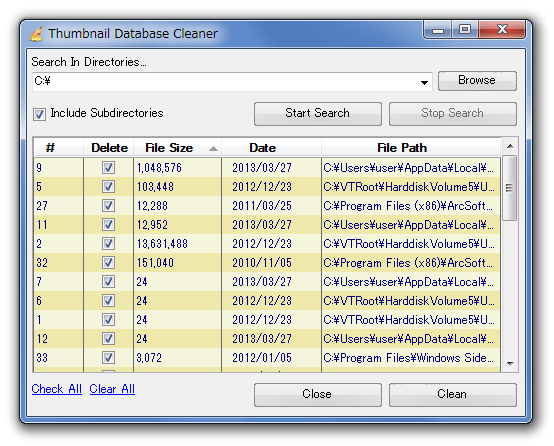
Task: Maximize the Thumbnail Database Cleaner window
Action: coord(465,30)
